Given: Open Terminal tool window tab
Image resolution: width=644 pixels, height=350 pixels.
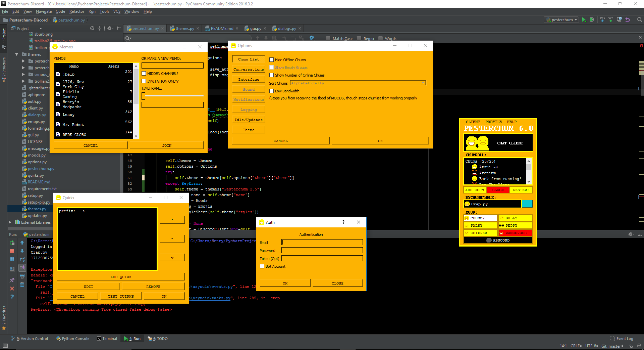Looking at the screenshot, I should pos(107,339).
